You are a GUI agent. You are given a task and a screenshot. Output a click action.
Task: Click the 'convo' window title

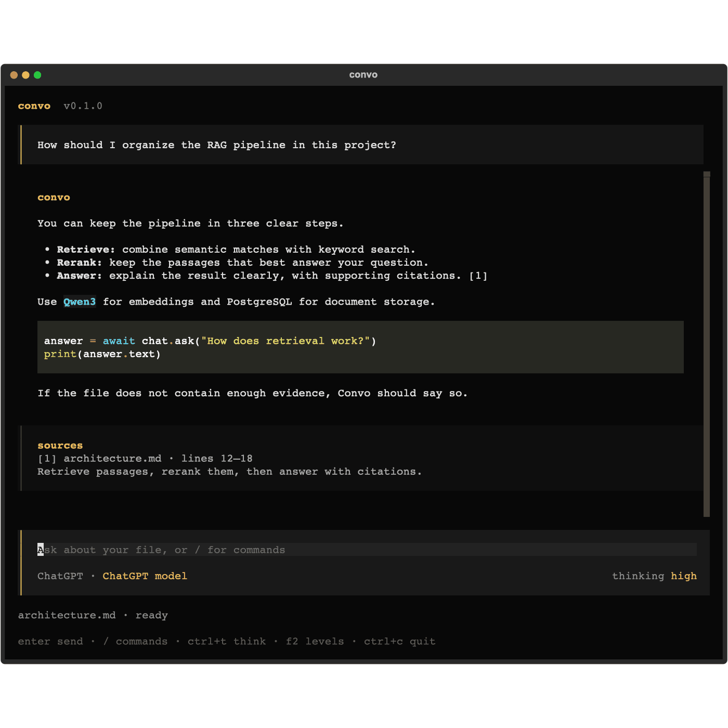point(363,75)
